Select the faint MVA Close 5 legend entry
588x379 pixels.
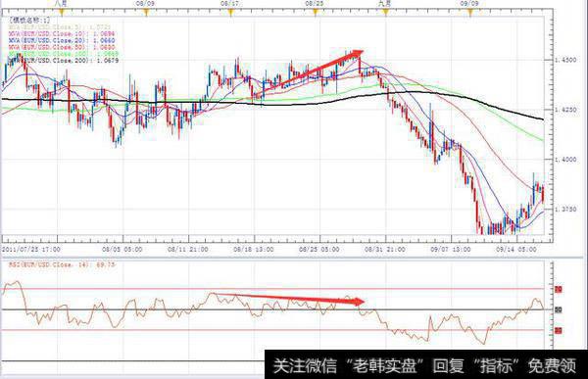pyautogui.click(x=60, y=27)
